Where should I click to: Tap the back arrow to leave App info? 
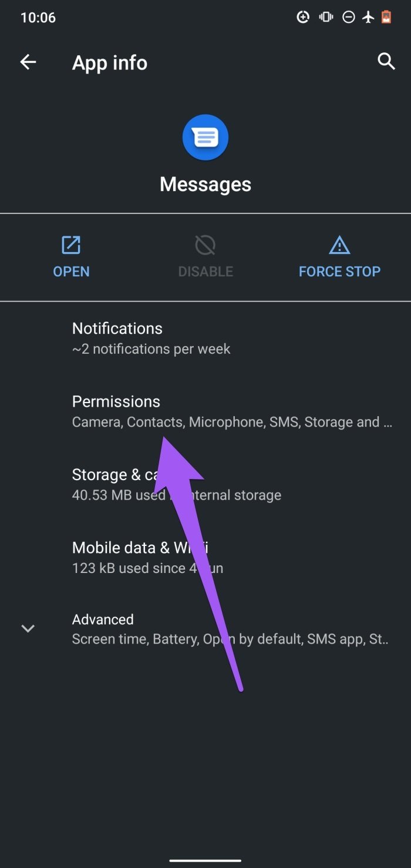[28, 62]
